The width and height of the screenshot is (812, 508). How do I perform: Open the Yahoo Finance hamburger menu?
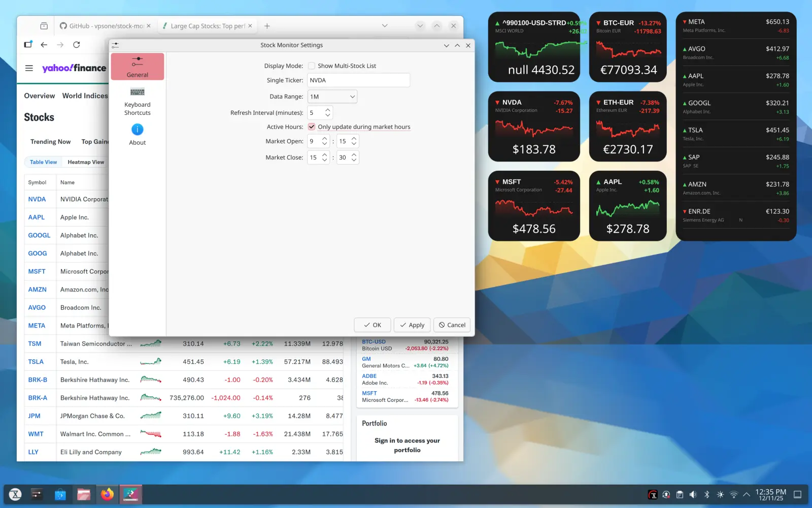29,68
